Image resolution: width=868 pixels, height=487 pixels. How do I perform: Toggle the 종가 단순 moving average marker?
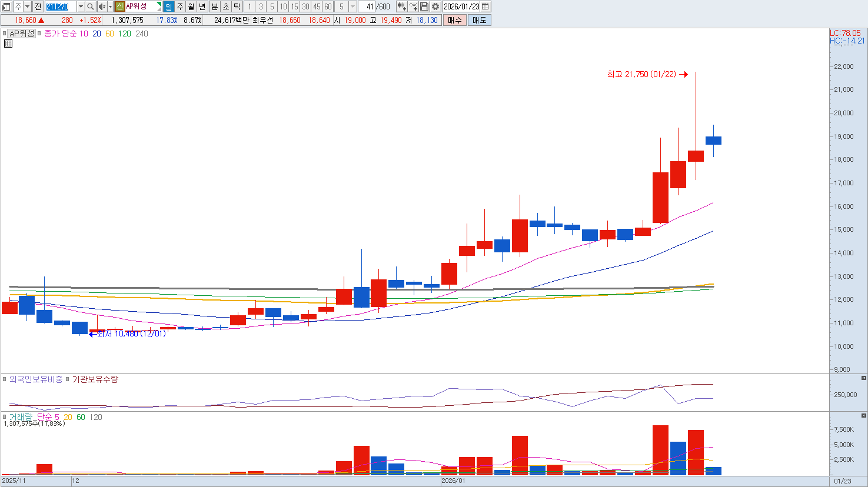pos(39,34)
